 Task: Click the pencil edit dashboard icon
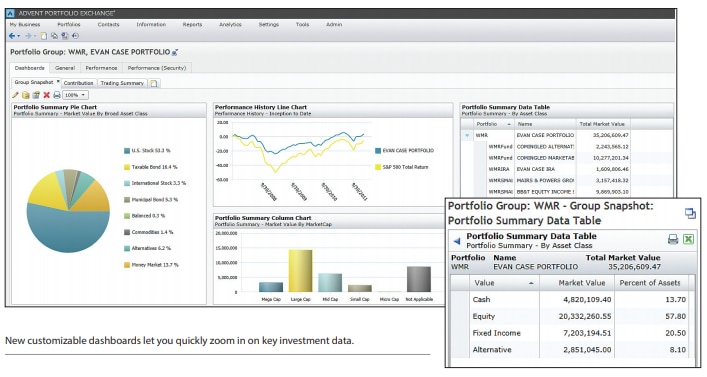coord(15,95)
